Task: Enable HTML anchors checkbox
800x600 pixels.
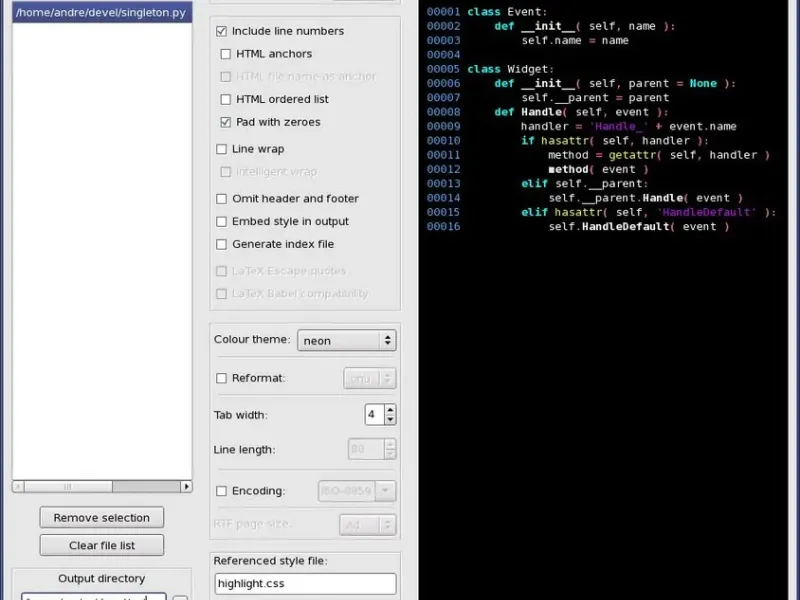Action: [x=226, y=54]
